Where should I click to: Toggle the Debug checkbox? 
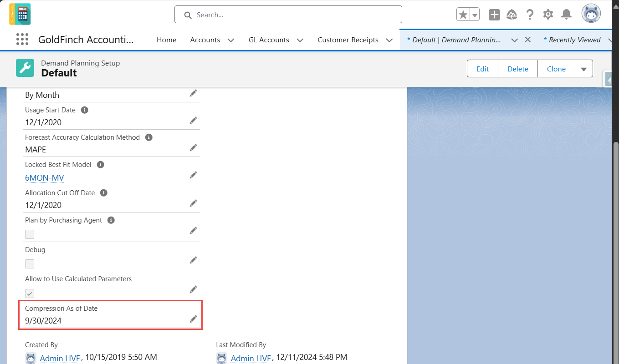click(x=30, y=263)
